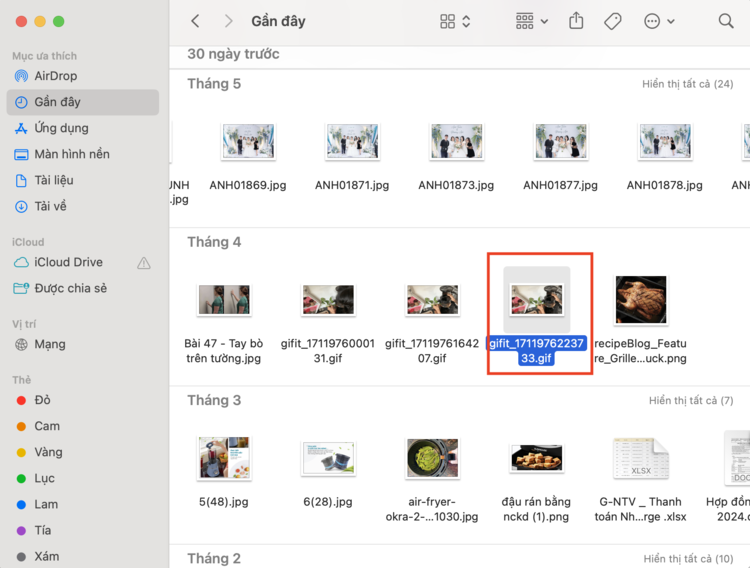
Task: Select G-NTV _ Thanh toán xlsx file icon
Action: 641,458
